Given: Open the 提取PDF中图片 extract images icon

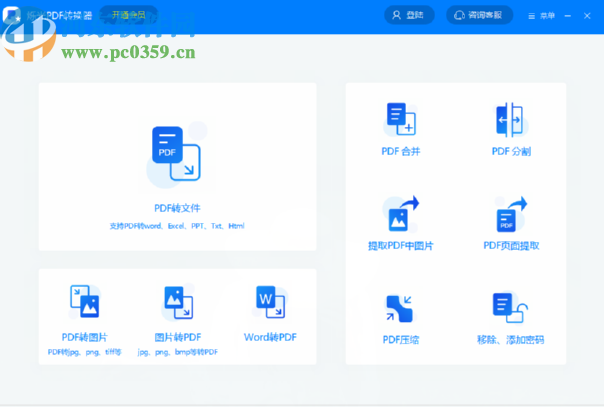Looking at the screenshot, I should coord(403,213).
